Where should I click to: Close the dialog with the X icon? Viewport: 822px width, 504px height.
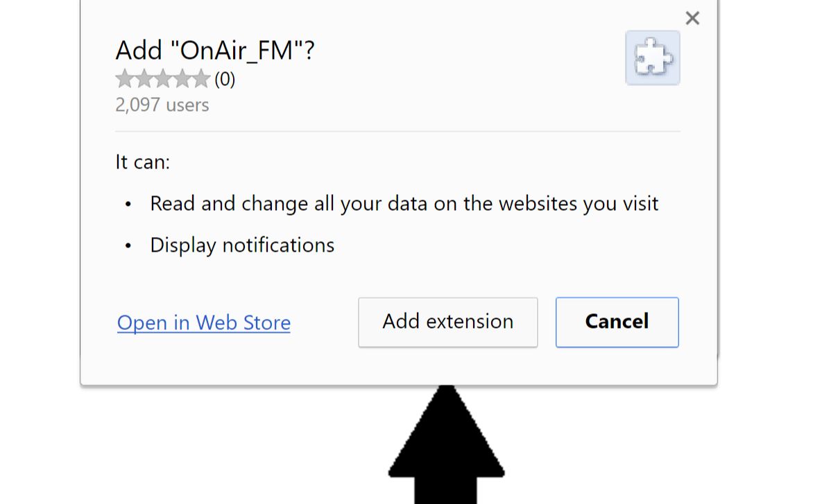692,19
